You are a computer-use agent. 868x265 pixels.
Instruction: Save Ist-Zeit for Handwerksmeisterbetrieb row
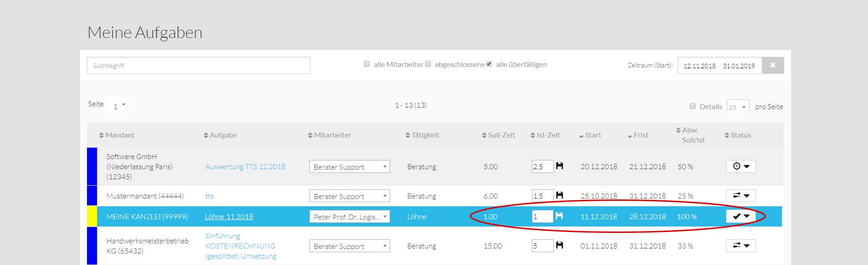point(559,245)
